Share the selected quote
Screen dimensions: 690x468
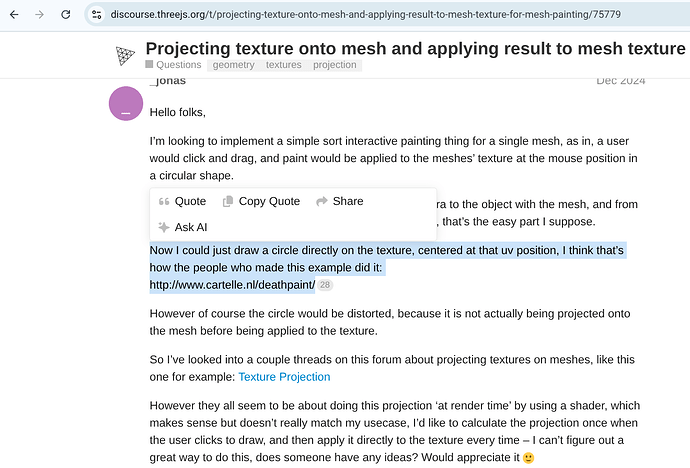tap(339, 201)
